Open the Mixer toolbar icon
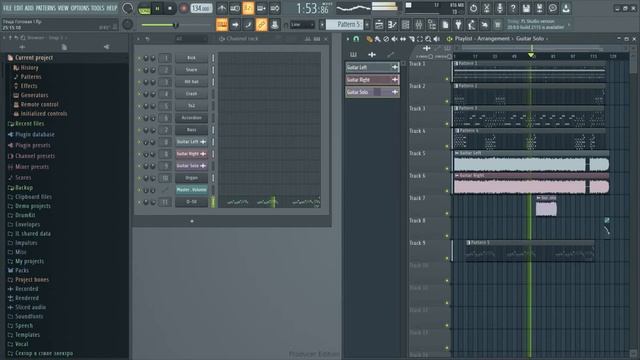 [x=419, y=25]
